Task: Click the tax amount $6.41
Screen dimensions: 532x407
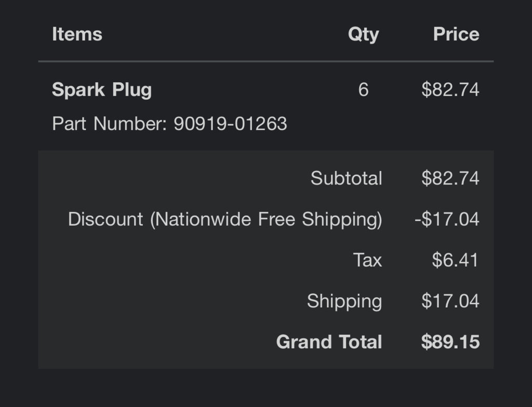Action: pos(455,260)
